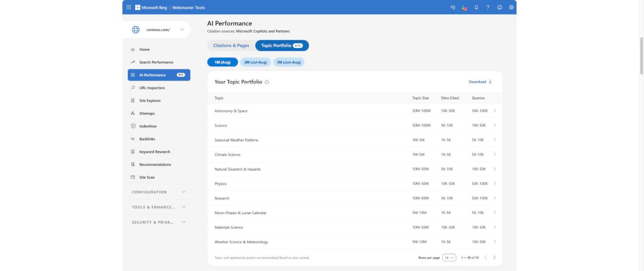
Task: Click the Natural Disasters & Hazards topic
Action: pos(237,169)
